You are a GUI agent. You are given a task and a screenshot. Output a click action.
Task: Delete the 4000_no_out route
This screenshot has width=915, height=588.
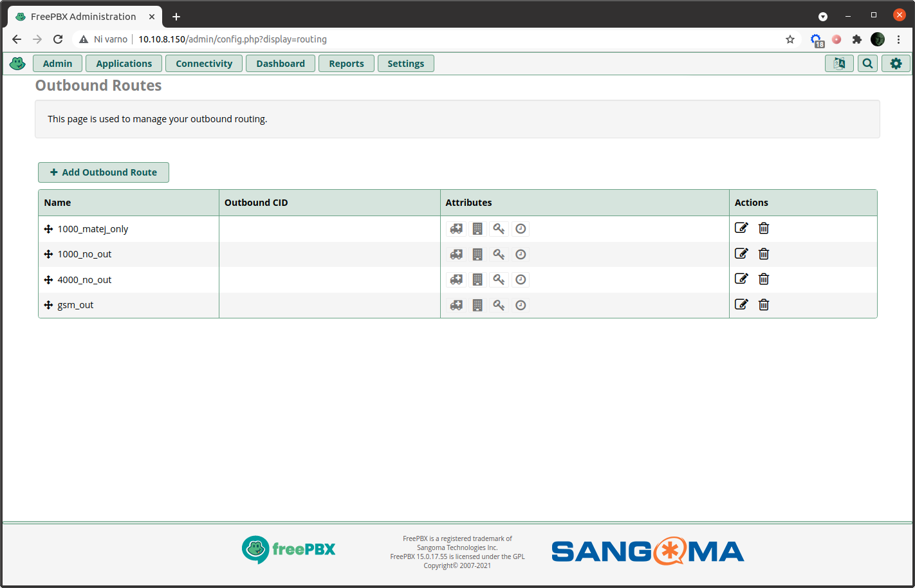click(x=763, y=279)
